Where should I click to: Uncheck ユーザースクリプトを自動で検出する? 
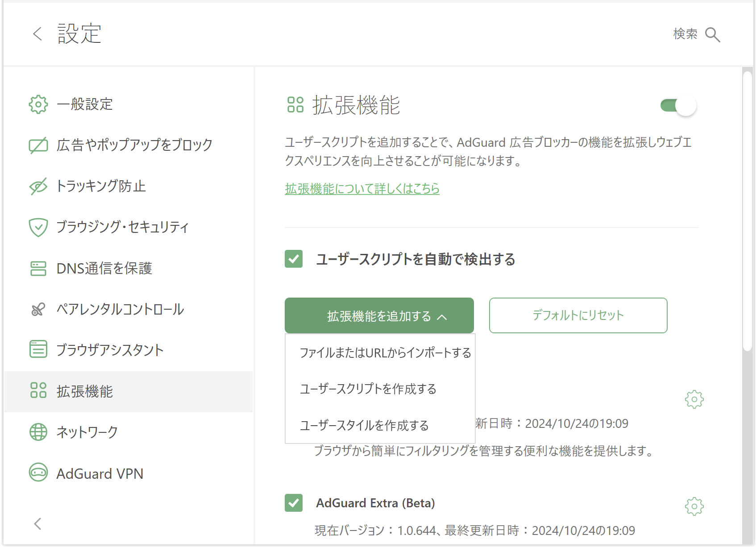[x=294, y=259]
